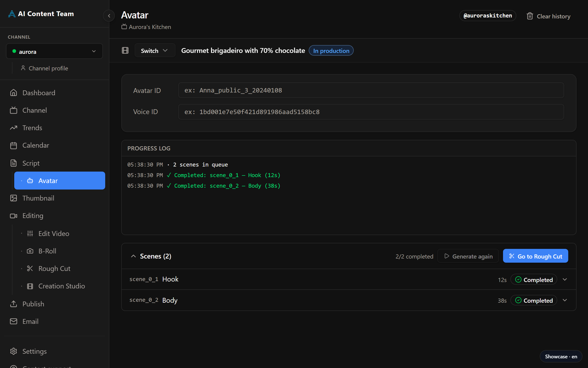Click the AI Content Team logo icon
Viewport: 588px width, 368px height.
12,14
